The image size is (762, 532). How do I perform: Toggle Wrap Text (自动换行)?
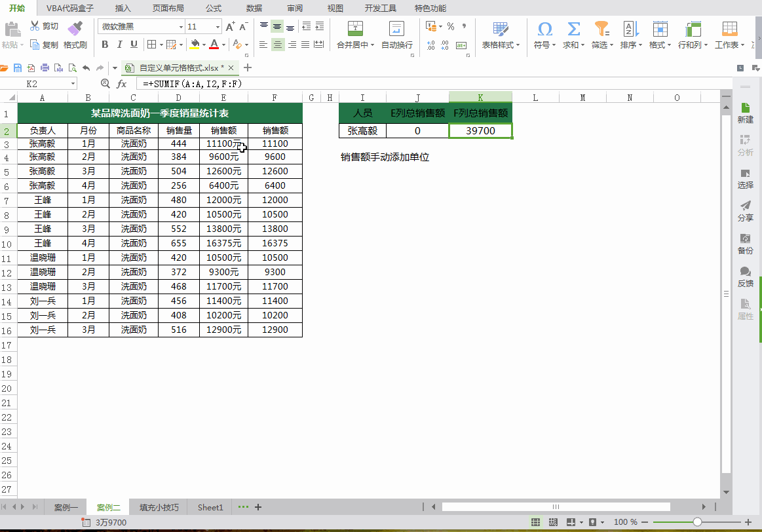pyautogui.click(x=396, y=35)
